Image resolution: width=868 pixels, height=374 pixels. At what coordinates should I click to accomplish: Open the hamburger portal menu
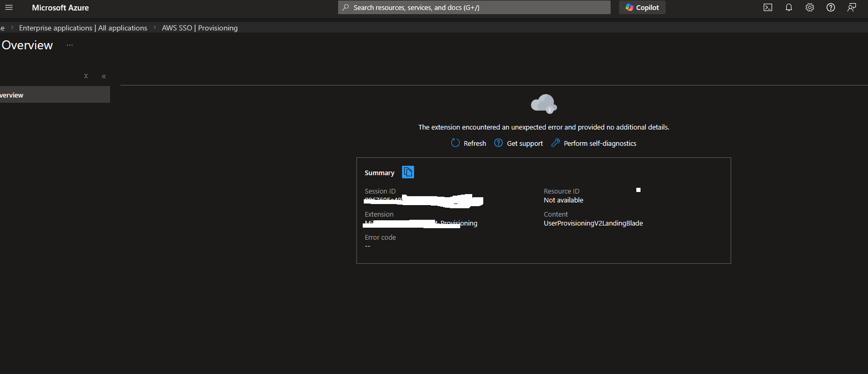9,7
